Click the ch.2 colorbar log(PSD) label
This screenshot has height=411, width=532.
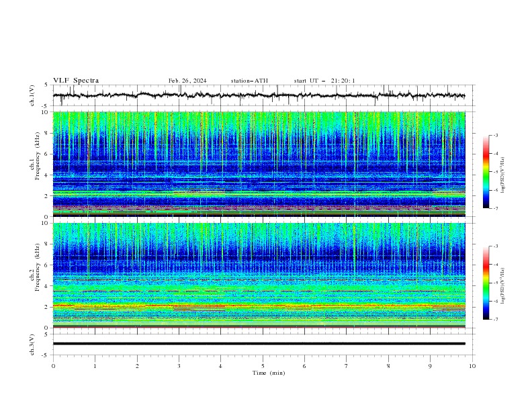[503, 286]
